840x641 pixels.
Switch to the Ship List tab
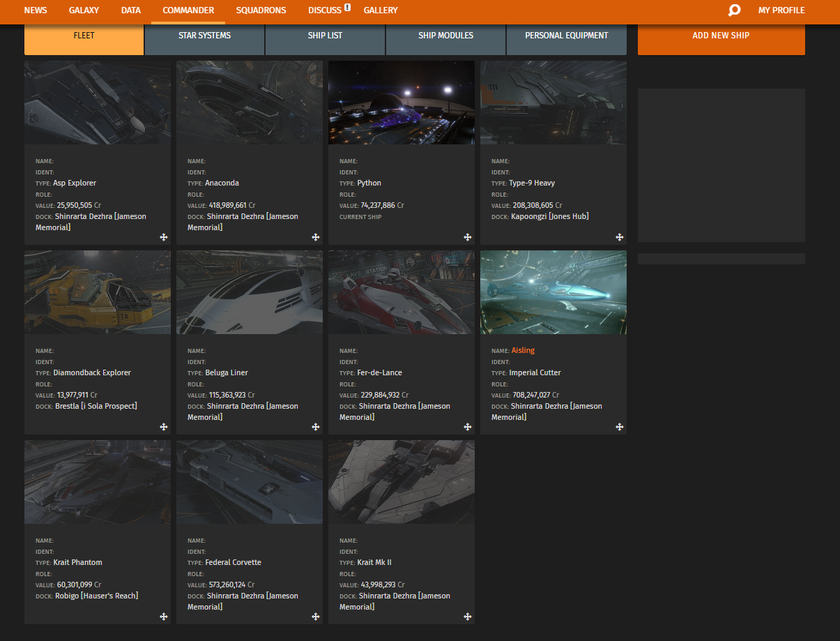pyautogui.click(x=326, y=40)
